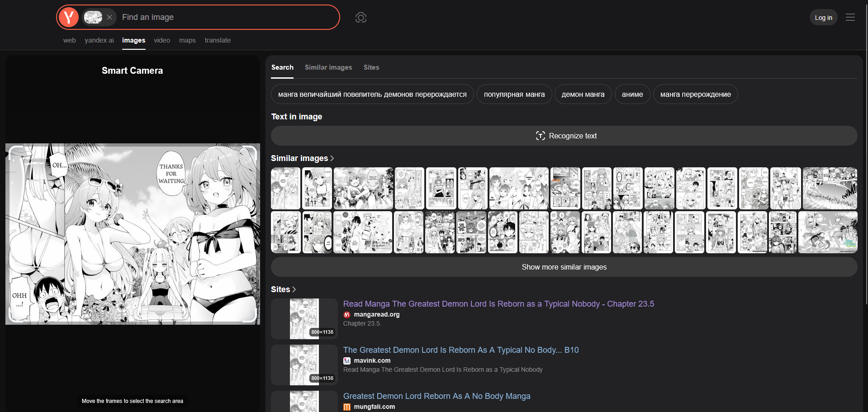The width and height of the screenshot is (868, 412).
Task: Click the Text in image heading
Action: click(297, 117)
